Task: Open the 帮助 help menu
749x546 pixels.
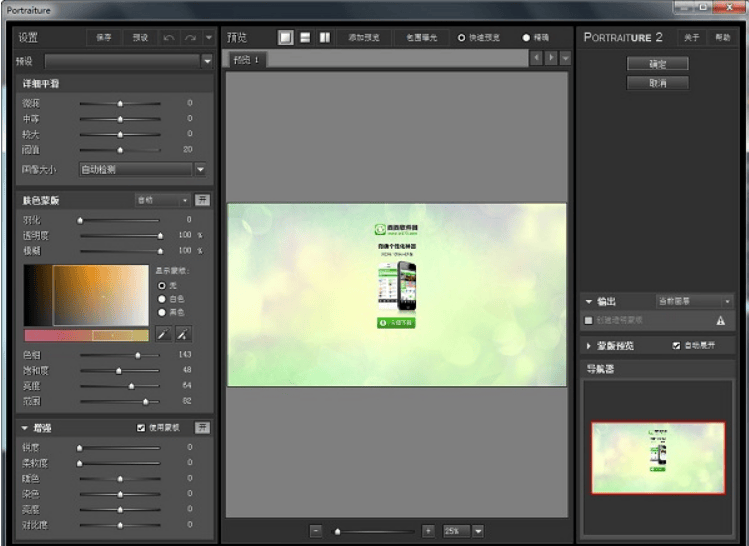Action: tap(722, 37)
